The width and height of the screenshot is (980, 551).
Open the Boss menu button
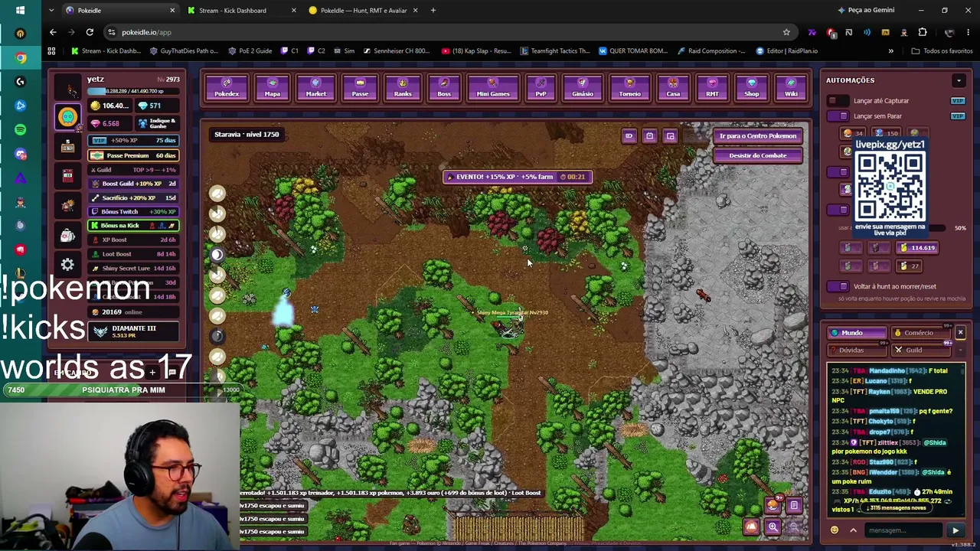pos(444,88)
